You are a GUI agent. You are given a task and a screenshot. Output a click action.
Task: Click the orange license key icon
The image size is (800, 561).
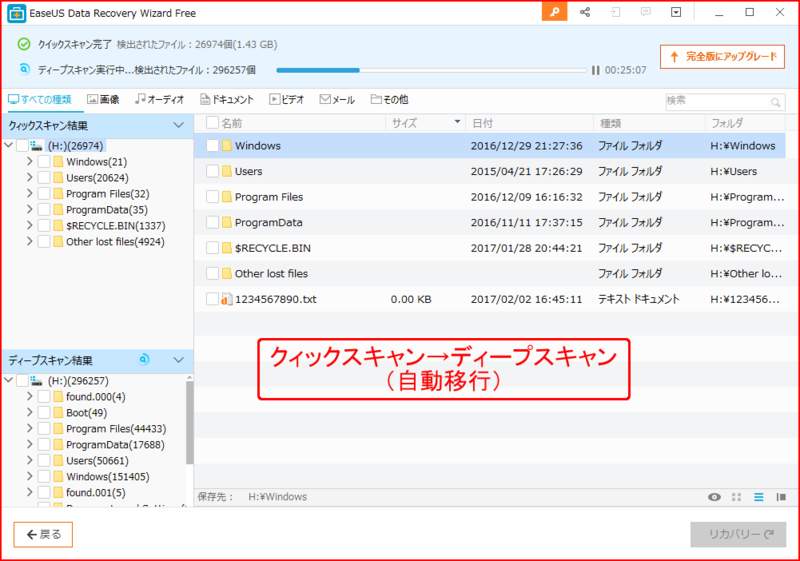click(554, 12)
